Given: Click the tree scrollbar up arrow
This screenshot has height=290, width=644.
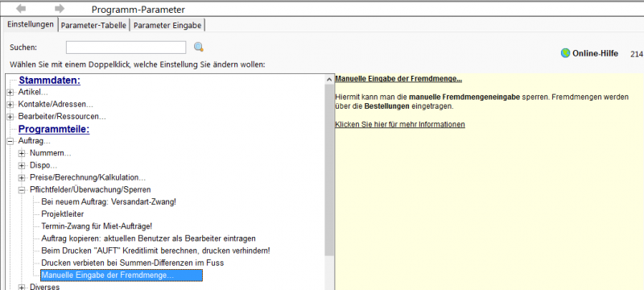Looking at the screenshot, I should click(329, 79).
